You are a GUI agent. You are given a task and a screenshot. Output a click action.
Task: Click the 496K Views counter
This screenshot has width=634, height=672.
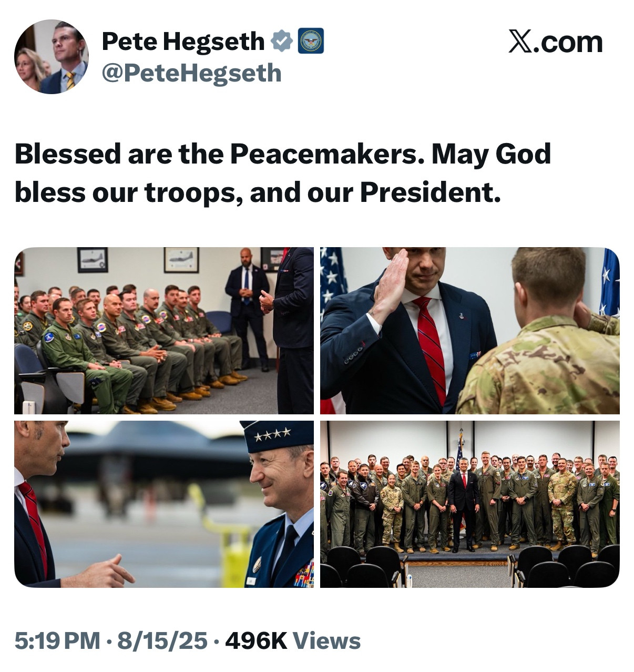(x=293, y=640)
